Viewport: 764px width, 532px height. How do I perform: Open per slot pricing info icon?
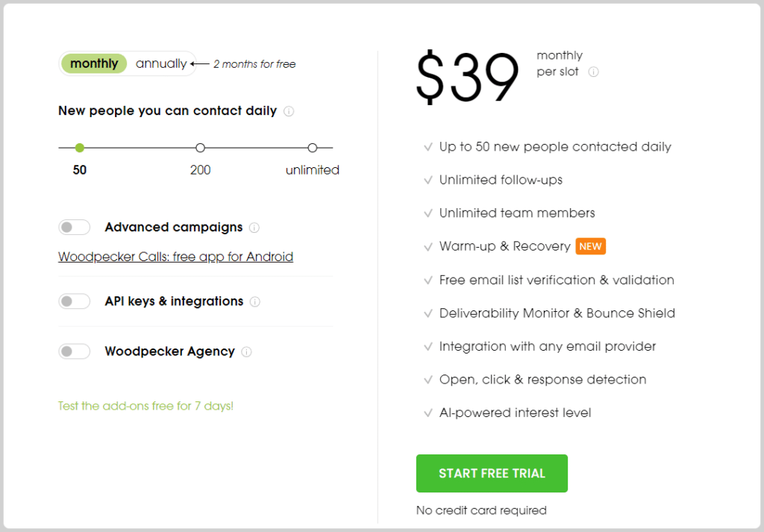(x=593, y=72)
